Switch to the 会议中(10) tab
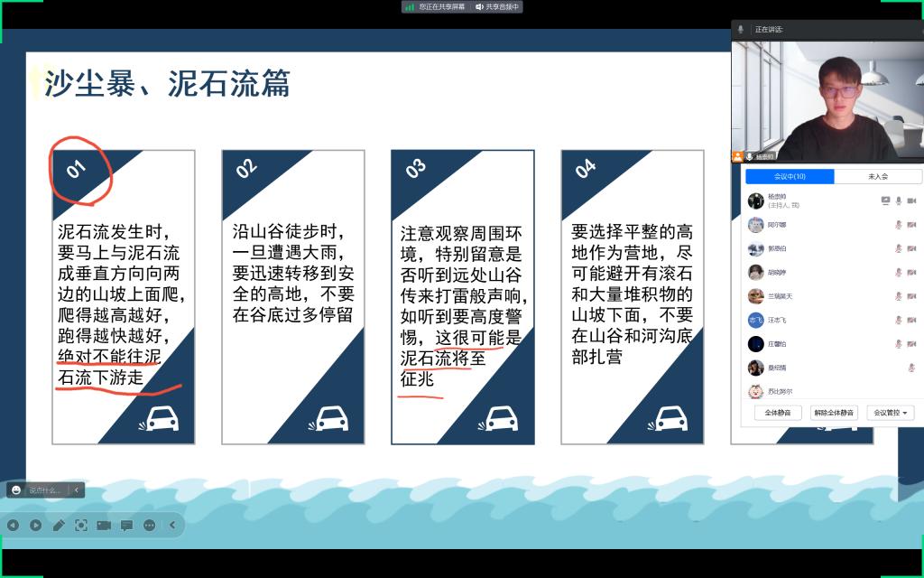The height and width of the screenshot is (578, 924). [790, 176]
